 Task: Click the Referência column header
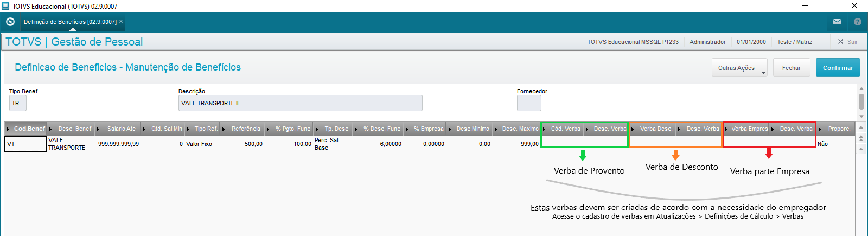point(242,129)
